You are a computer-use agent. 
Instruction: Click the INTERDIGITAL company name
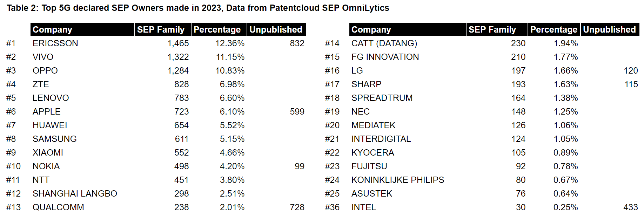pyautogui.click(x=381, y=139)
